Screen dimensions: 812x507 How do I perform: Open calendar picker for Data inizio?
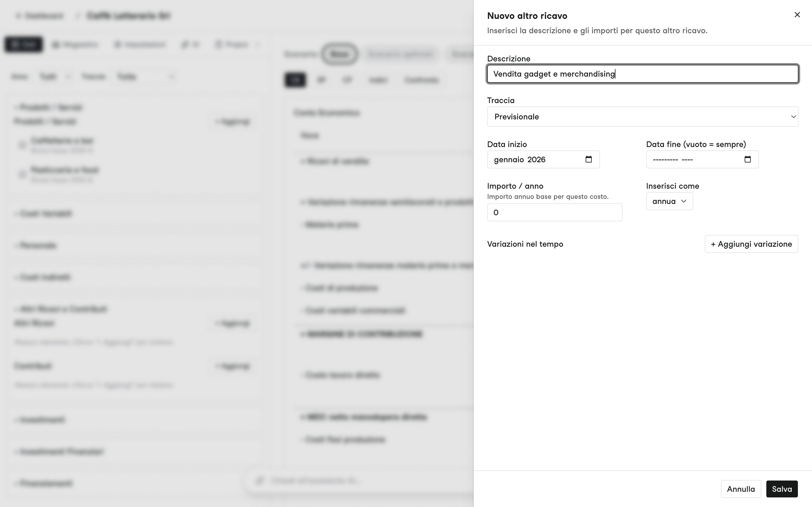588,159
